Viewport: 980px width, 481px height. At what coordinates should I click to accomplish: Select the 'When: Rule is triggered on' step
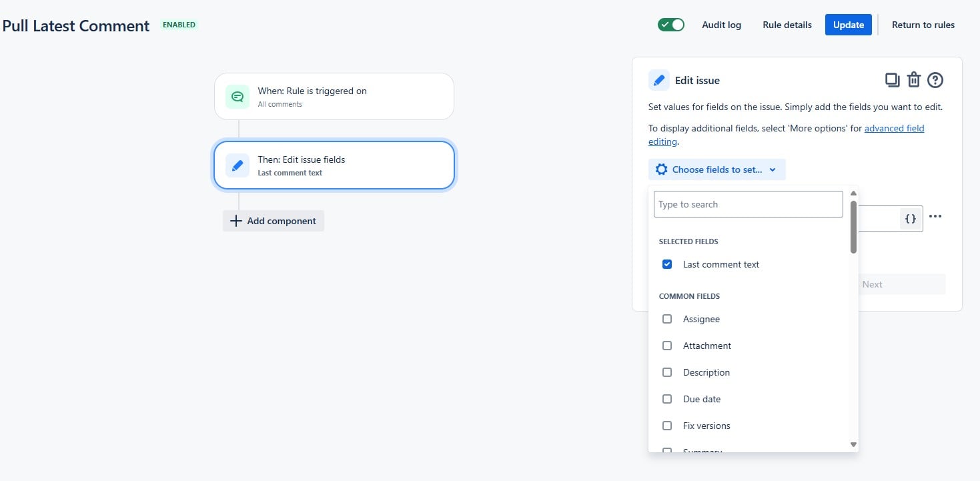pos(334,97)
